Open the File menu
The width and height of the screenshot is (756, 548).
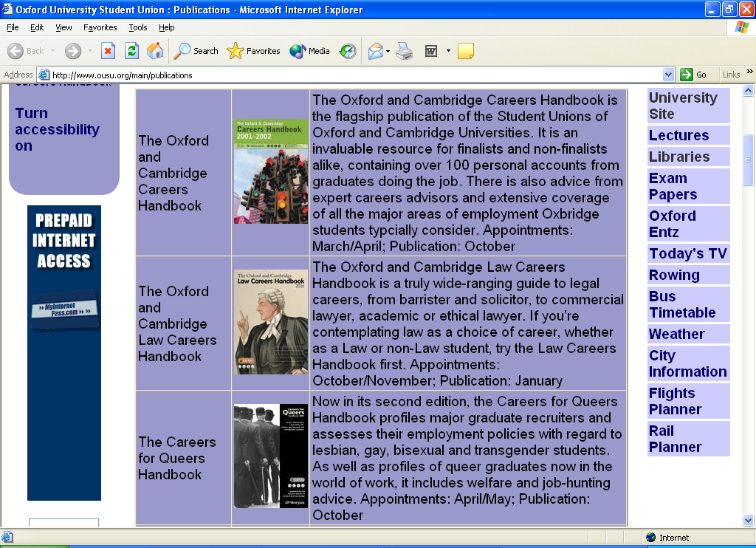pyautogui.click(x=13, y=27)
